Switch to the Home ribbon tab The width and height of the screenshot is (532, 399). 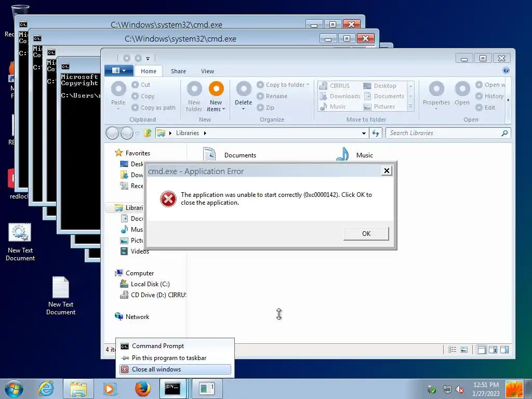(149, 71)
